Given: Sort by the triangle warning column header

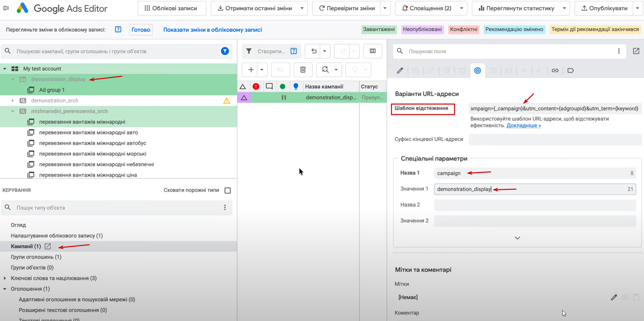Looking at the screenshot, I should click(243, 87).
